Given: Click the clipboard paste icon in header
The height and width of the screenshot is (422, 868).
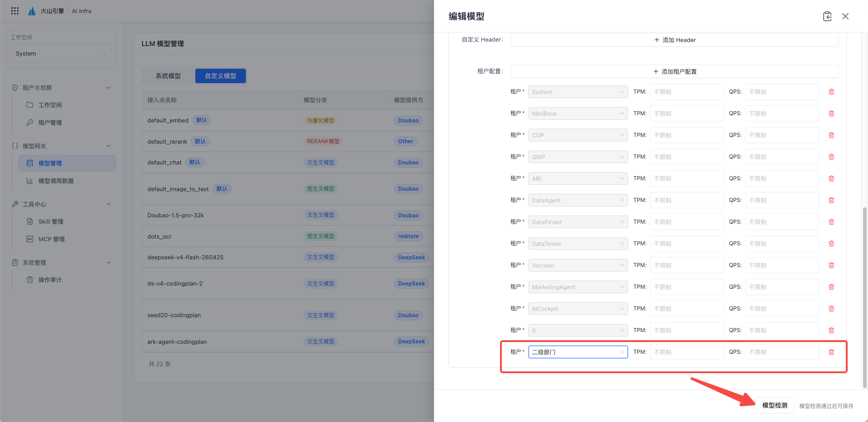Looking at the screenshot, I should [827, 16].
